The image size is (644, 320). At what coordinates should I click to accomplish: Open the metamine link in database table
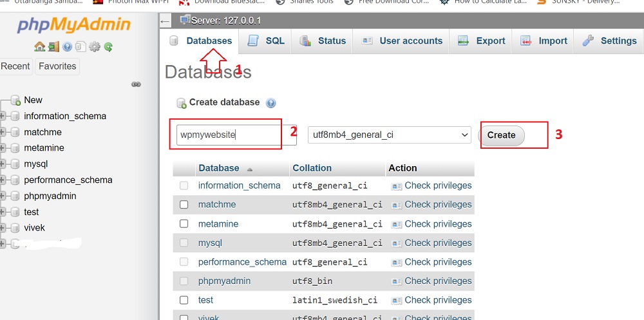(218, 224)
